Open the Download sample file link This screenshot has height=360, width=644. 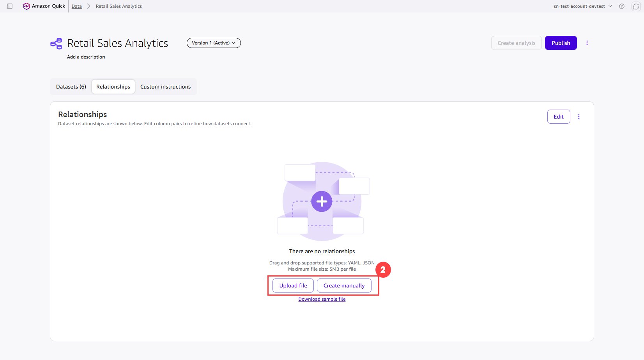[x=322, y=299]
